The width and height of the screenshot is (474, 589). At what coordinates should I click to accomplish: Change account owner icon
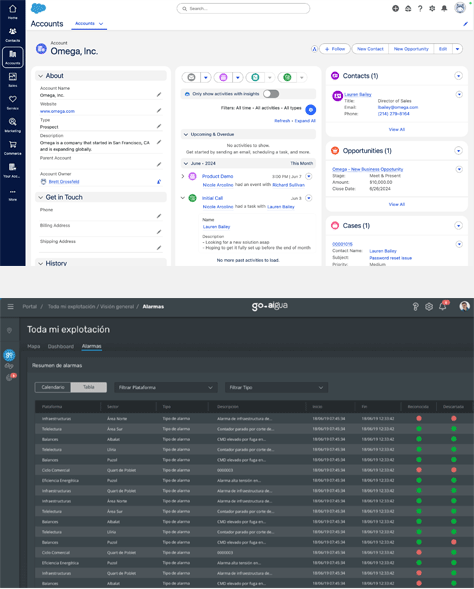click(x=159, y=181)
